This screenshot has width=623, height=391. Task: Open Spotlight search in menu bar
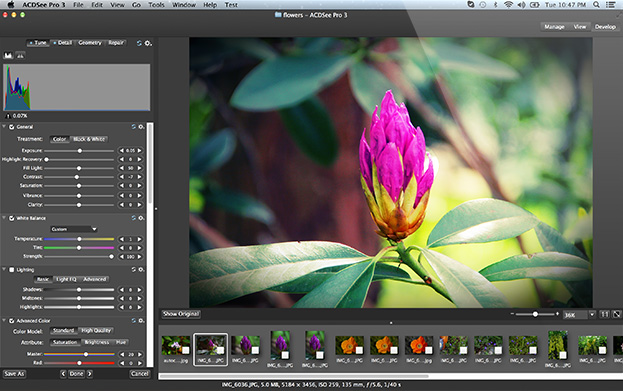[x=596, y=5]
